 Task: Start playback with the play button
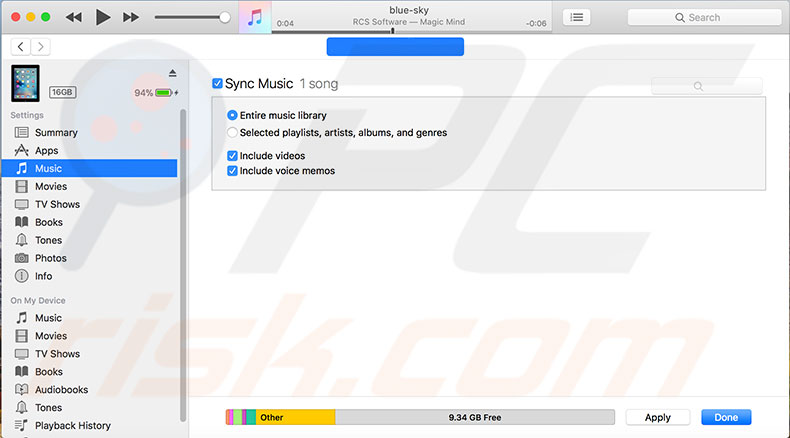[x=103, y=17]
